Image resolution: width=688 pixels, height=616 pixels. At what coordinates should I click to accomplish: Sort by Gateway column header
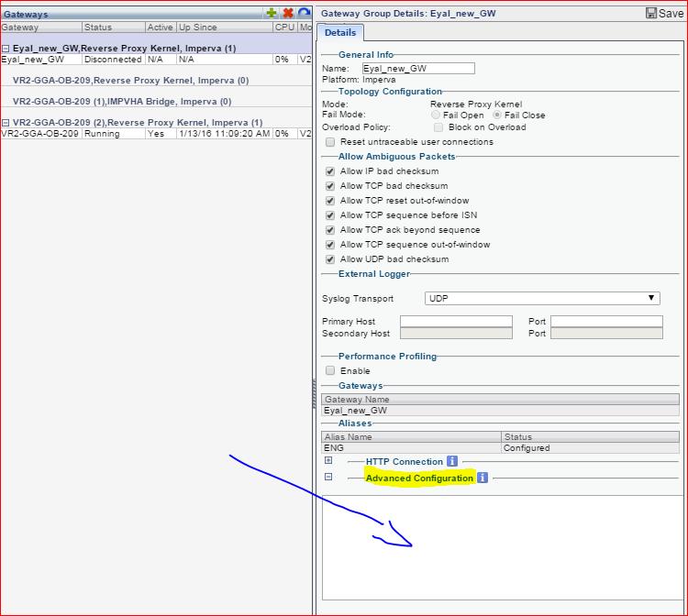tap(41, 27)
